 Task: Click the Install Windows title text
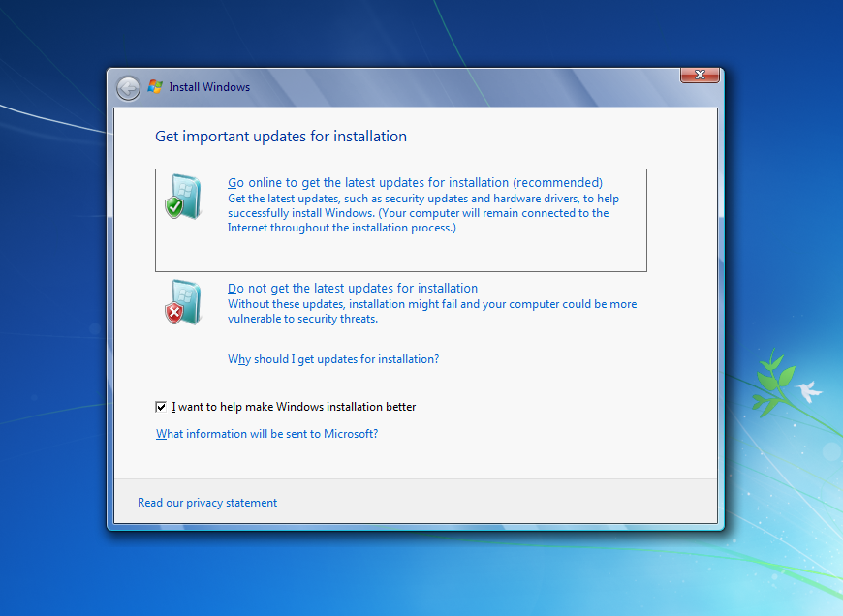click(209, 87)
